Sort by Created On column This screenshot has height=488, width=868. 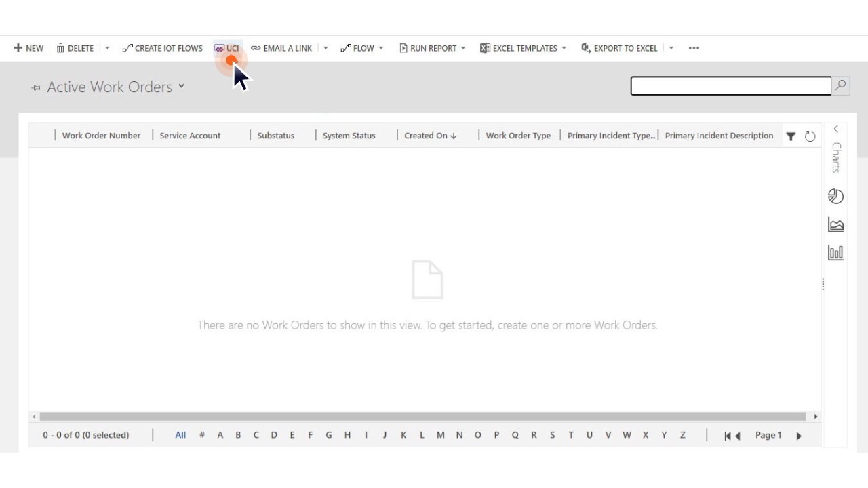coord(431,136)
